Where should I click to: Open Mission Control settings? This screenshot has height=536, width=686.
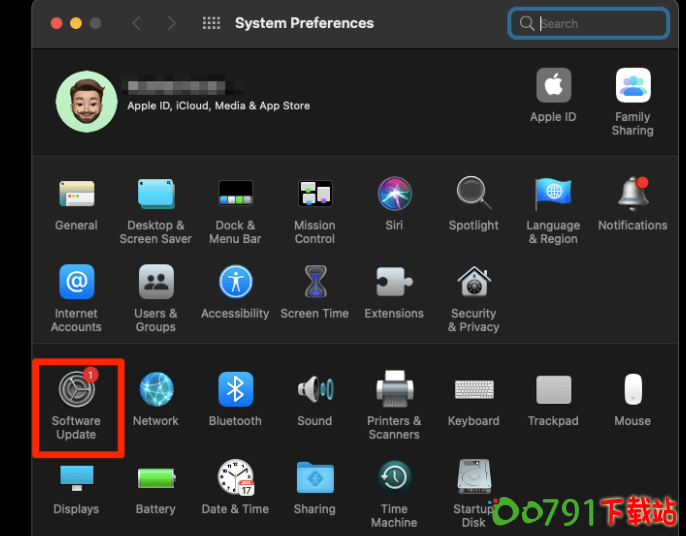[315, 194]
